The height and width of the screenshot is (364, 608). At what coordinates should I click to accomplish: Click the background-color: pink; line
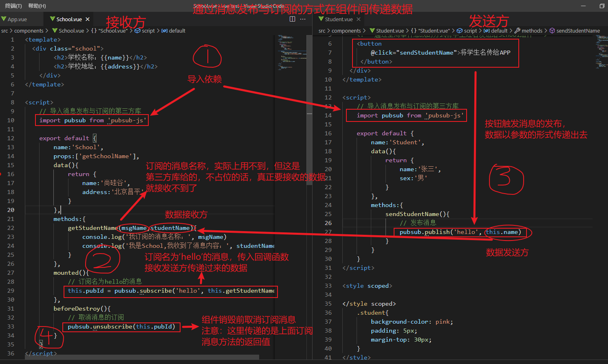(x=412, y=322)
